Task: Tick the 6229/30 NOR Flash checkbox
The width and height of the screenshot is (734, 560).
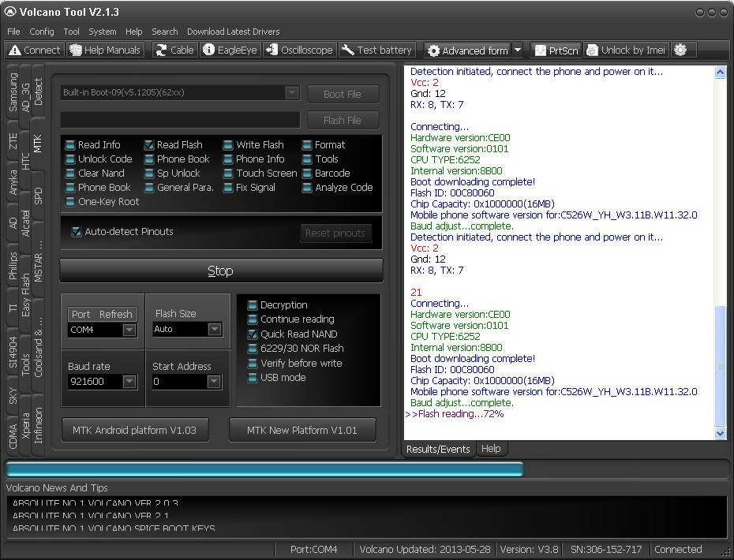Action: pyautogui.click(x=253, y=349)
